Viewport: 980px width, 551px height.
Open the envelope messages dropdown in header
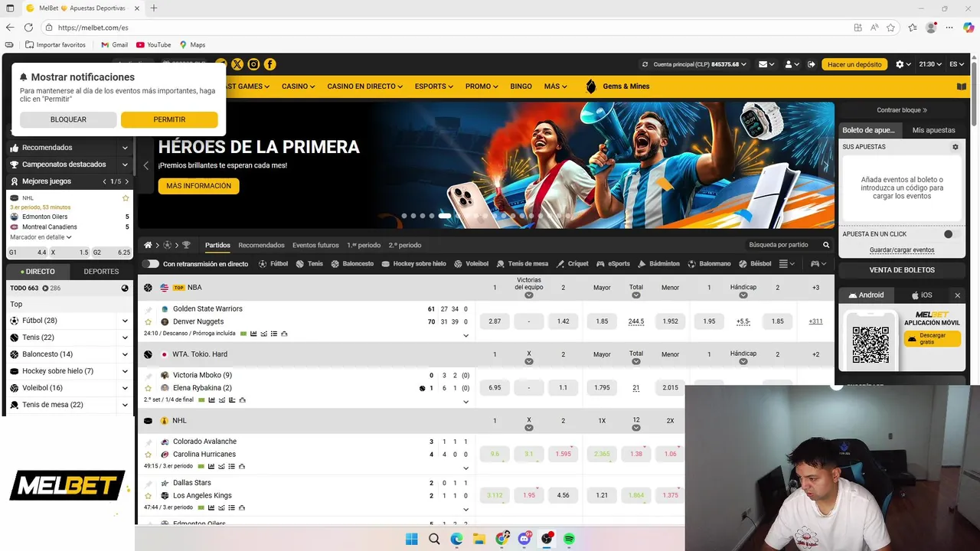pyautogui.click(x=766, y=64)
